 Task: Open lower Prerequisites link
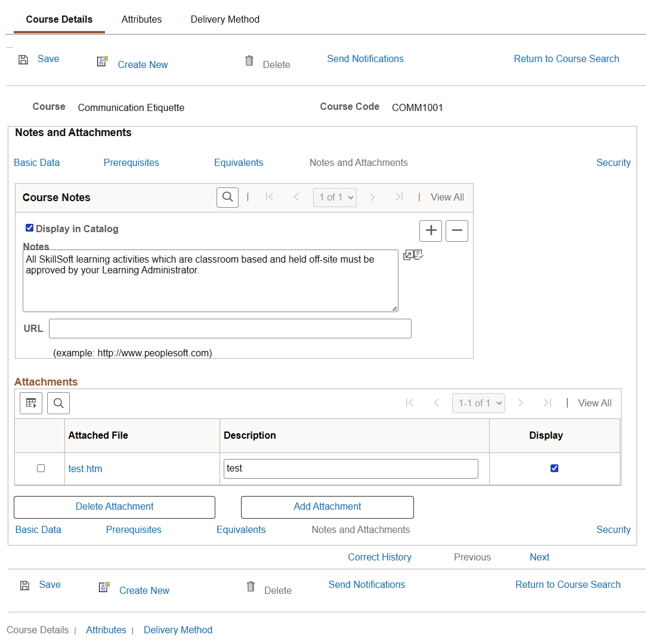[x=134, y=530]
